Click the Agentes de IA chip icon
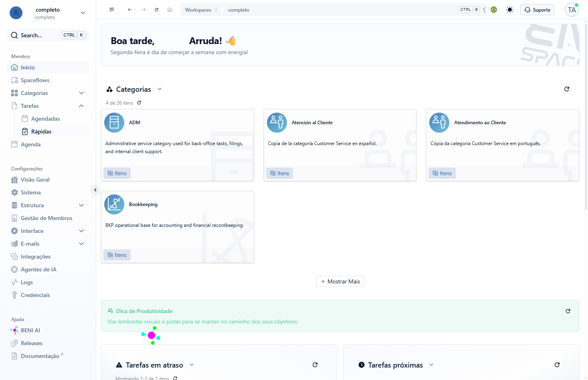 click(14, 269)
